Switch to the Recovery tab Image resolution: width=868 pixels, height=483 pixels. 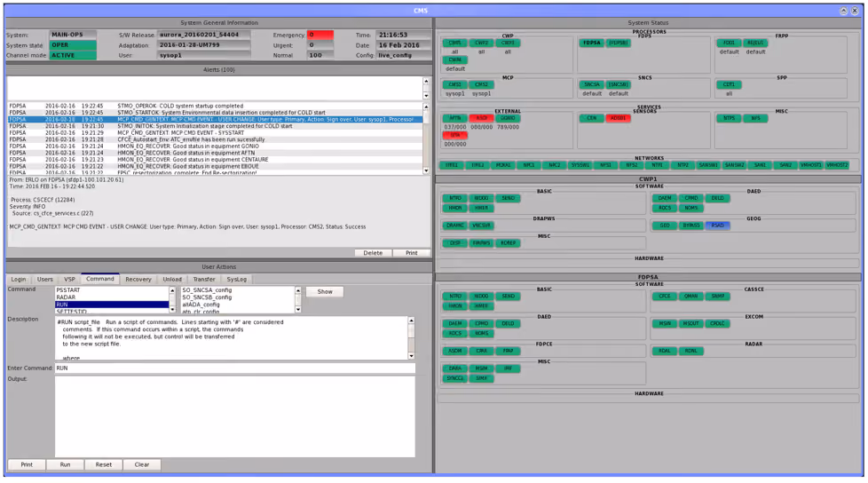coord(138,279)
